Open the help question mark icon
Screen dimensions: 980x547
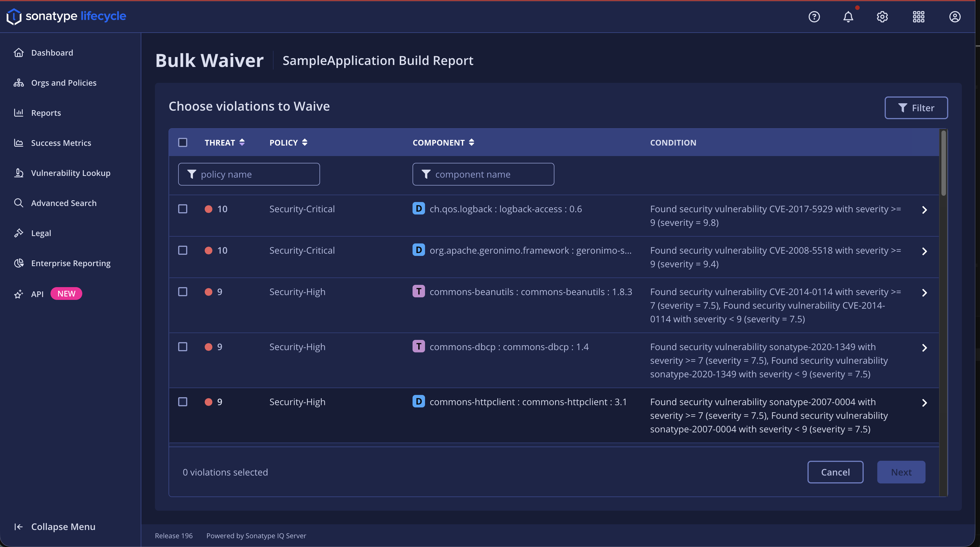click(814, 17)
